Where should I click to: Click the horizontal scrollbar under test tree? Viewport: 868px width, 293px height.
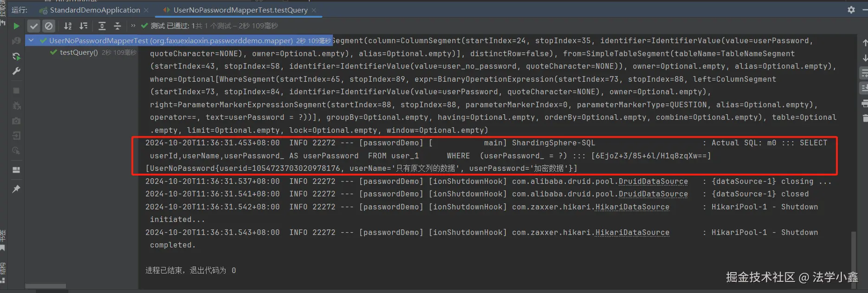[45, 286]
